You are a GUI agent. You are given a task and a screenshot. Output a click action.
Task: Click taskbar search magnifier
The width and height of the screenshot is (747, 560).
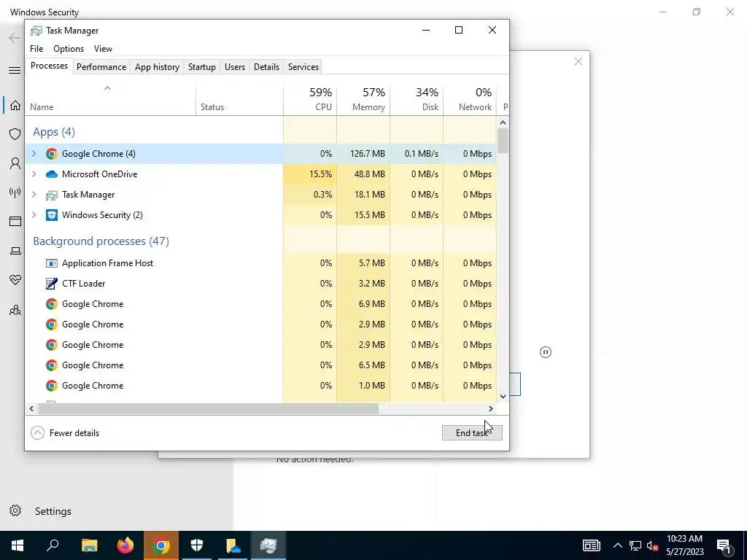pyautogui.click(x=53, y=545)
